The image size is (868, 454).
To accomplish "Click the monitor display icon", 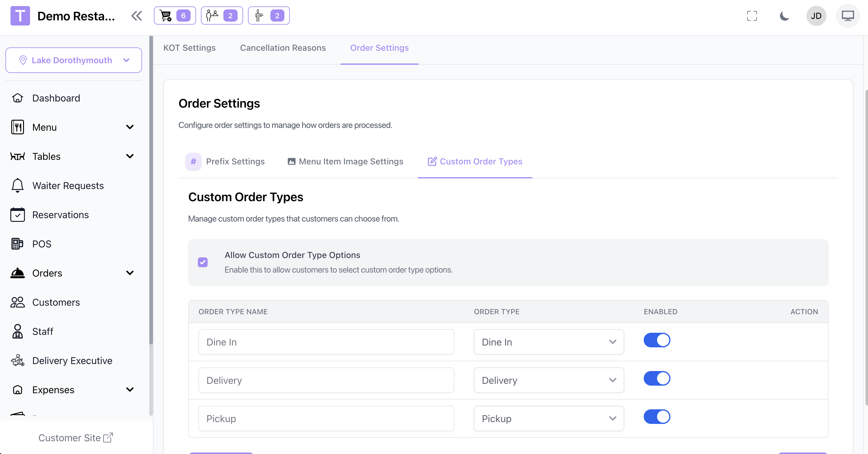I will (x=847, y=16).
